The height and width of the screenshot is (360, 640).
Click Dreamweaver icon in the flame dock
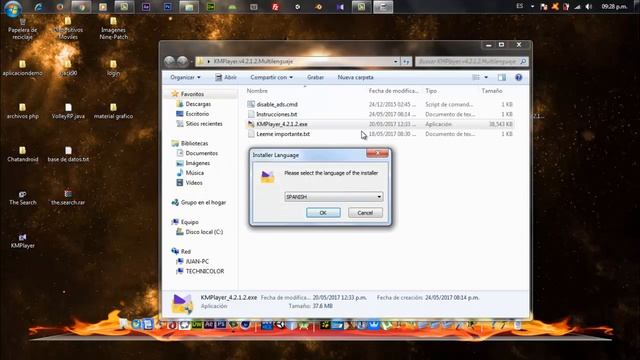197,324
